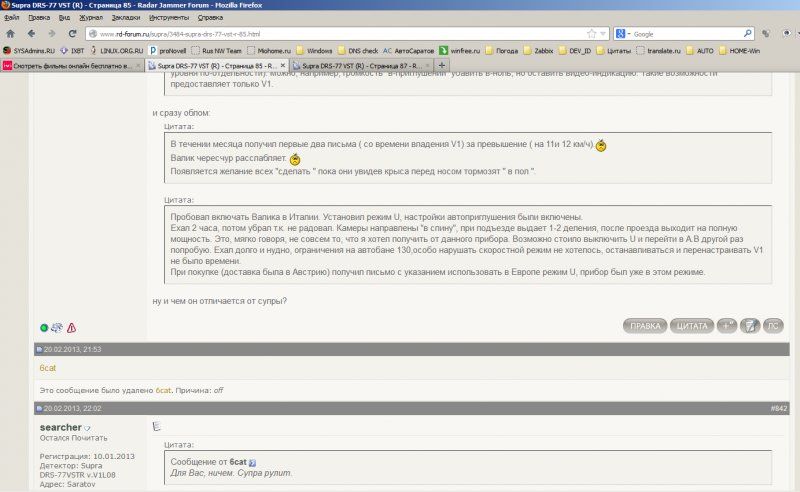Open the translate.ru bookmark

(659, 51)
